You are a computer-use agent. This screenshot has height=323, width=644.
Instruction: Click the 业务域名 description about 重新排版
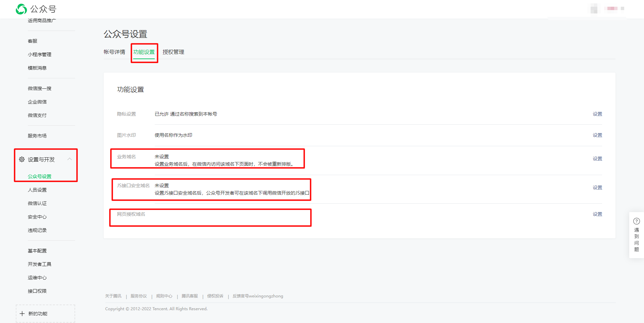[225, 164]
